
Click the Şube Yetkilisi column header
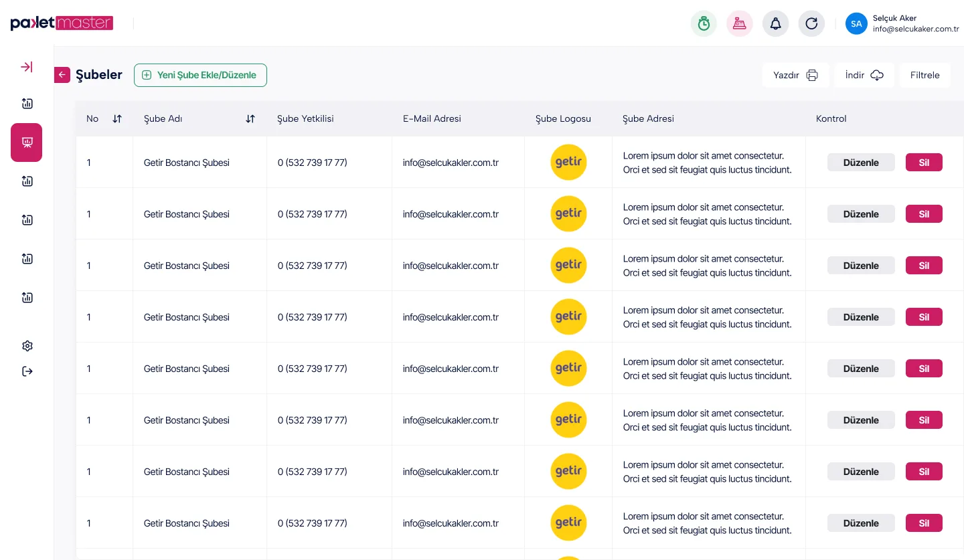(305, 119)
